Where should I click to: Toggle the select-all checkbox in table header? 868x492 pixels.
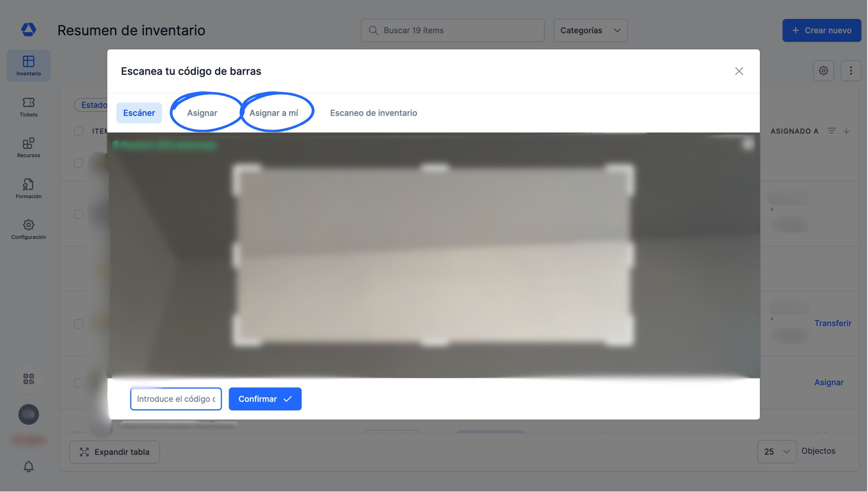click(79, 131)
